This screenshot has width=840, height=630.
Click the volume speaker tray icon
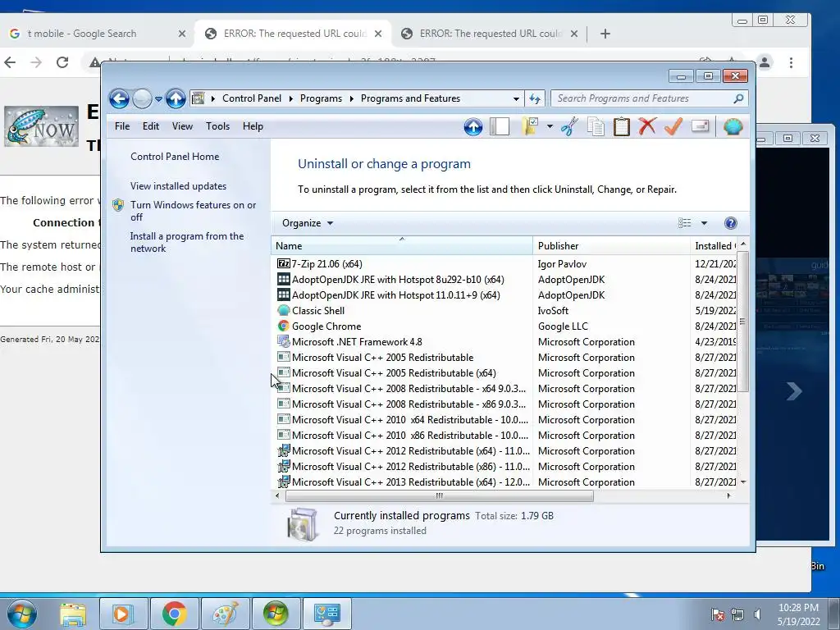point(757,614)
